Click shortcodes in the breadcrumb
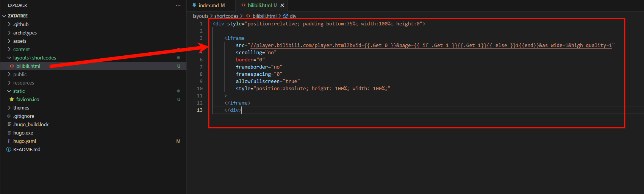644x194 pixels. click(226, 16)
